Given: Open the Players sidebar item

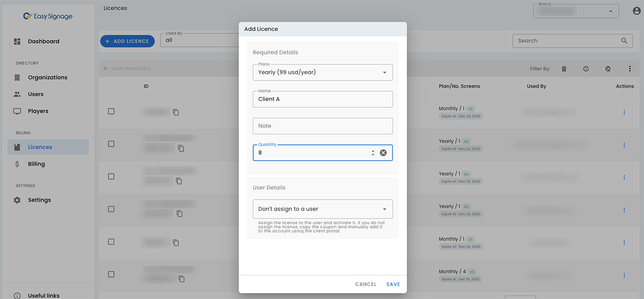Looking at the screenshot, I should pyautogui.click(x=38, y=111).
